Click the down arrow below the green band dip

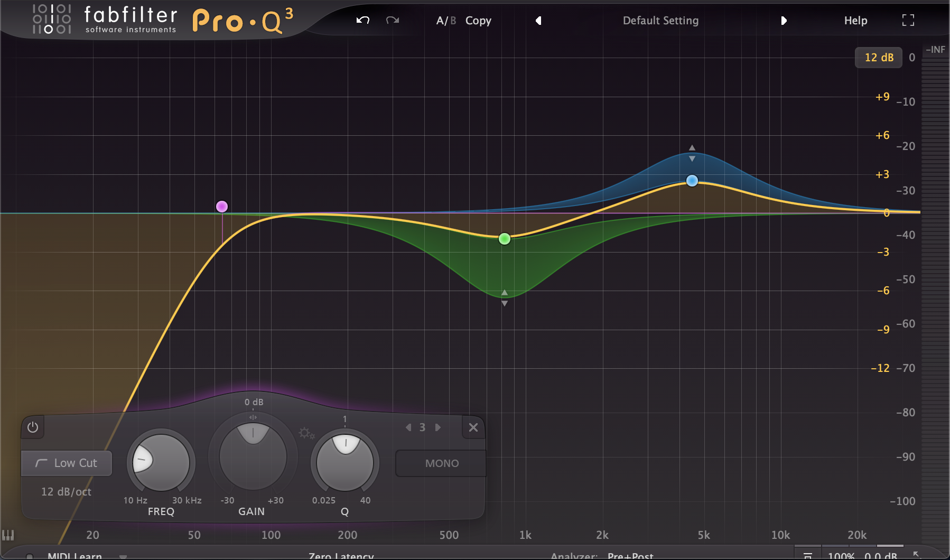pos(505,303)
